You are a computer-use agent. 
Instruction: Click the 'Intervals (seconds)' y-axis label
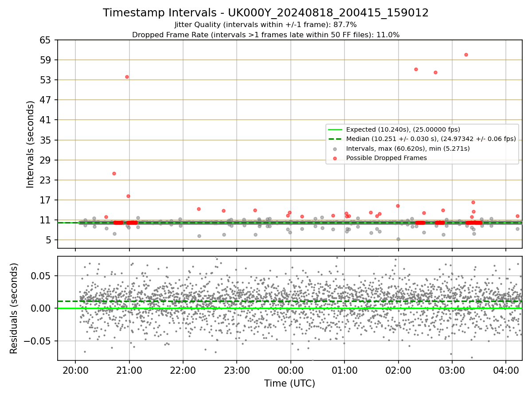pyautogui.click(x=30, y=144)
